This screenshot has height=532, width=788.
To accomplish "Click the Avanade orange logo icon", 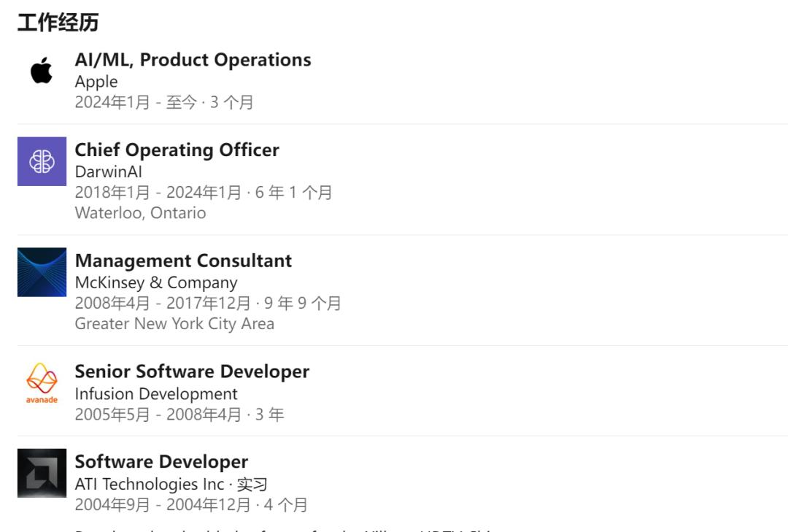I will pyautogui.click(x=42, y=383).
